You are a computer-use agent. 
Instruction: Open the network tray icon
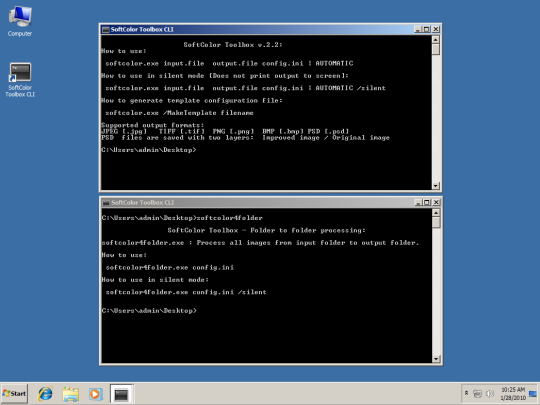coord(477,393)
